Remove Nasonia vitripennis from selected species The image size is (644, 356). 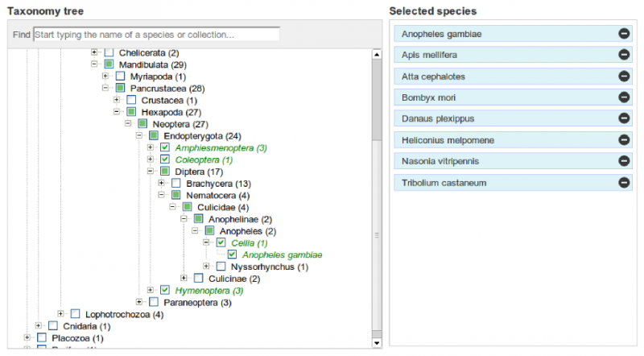click(624, 161)
